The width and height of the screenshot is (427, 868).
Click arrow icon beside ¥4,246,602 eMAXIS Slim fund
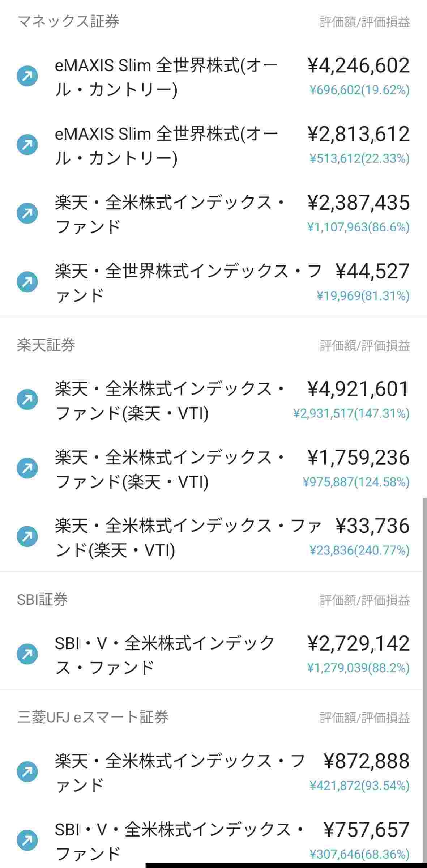coord(27,76)
